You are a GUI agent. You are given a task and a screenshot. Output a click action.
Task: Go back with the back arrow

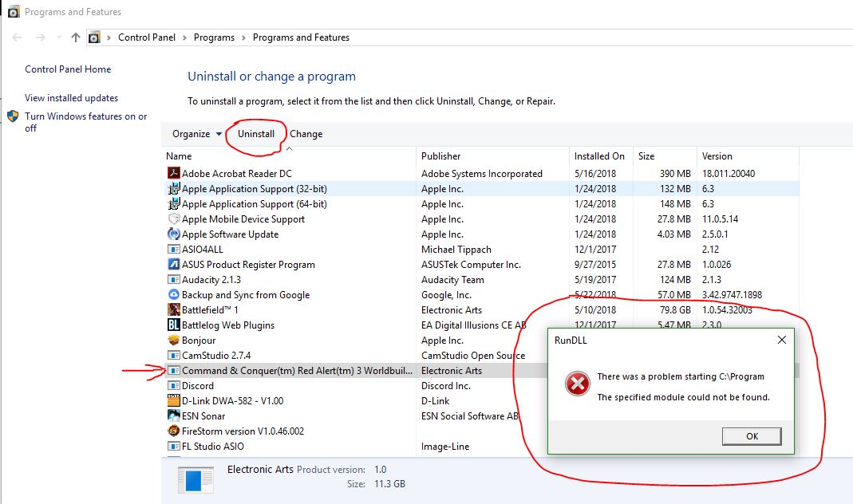17,37
